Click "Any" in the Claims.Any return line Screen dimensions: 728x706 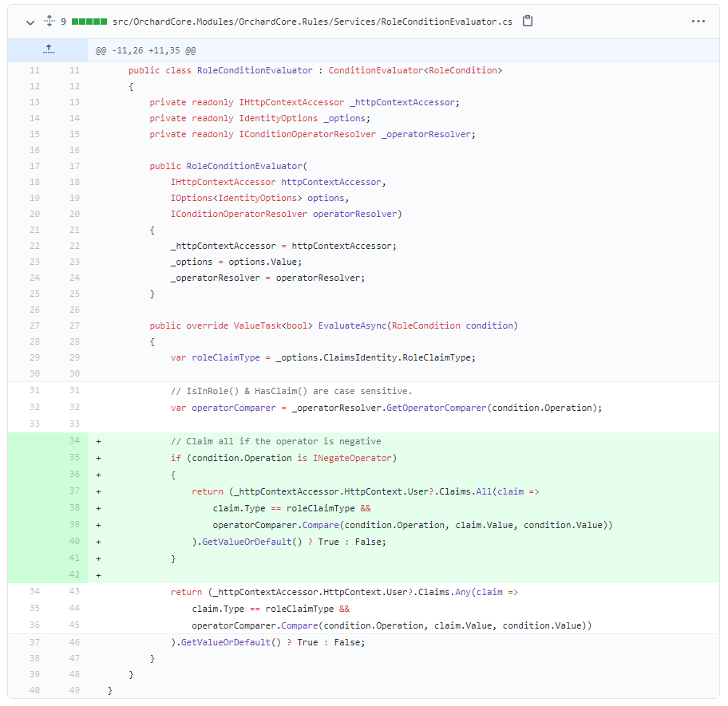463,592
